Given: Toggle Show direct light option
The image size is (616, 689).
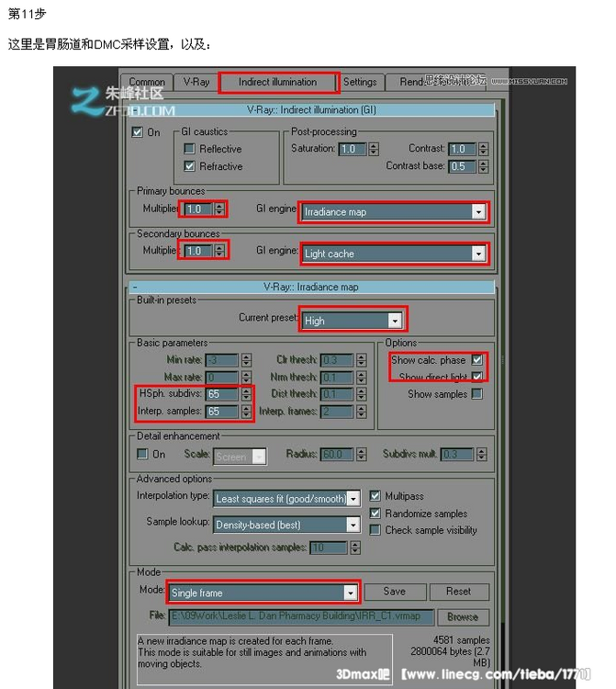Looking at the screenshot, I should point(476,377).
